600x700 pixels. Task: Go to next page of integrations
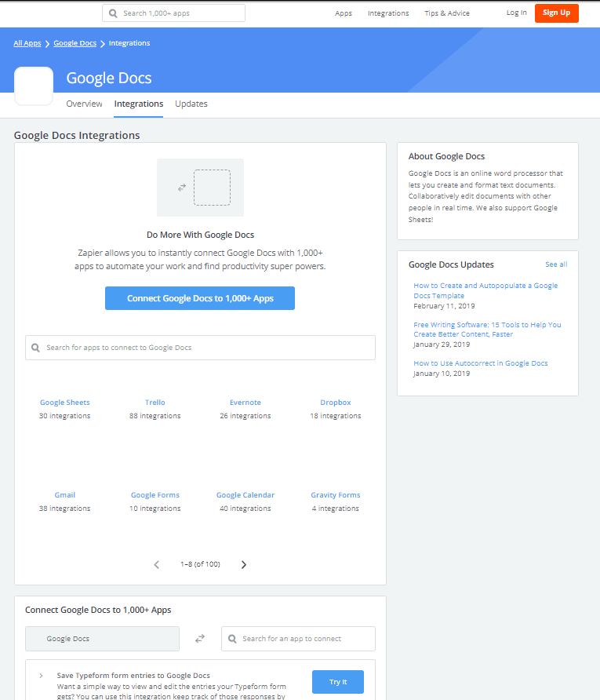244,565
